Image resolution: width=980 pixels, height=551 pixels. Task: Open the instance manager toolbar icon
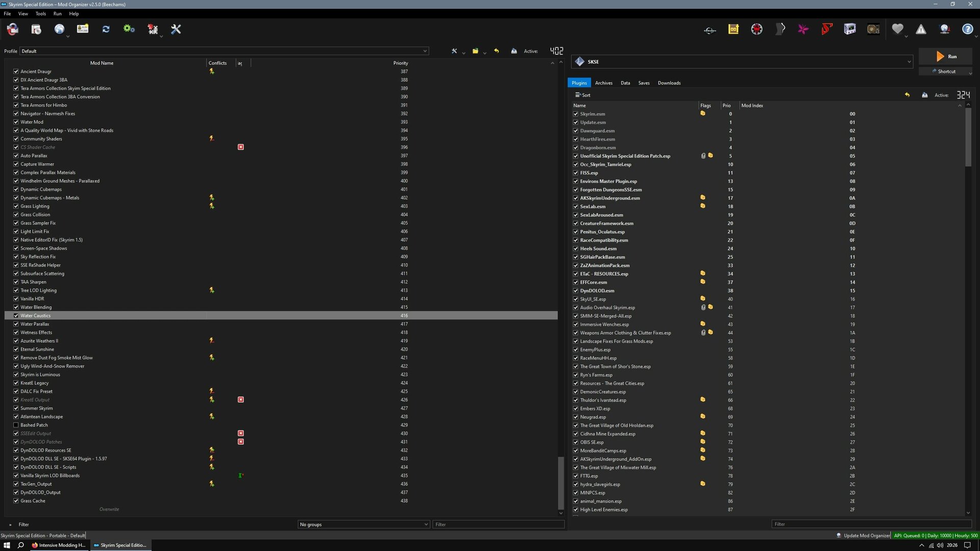13,29
